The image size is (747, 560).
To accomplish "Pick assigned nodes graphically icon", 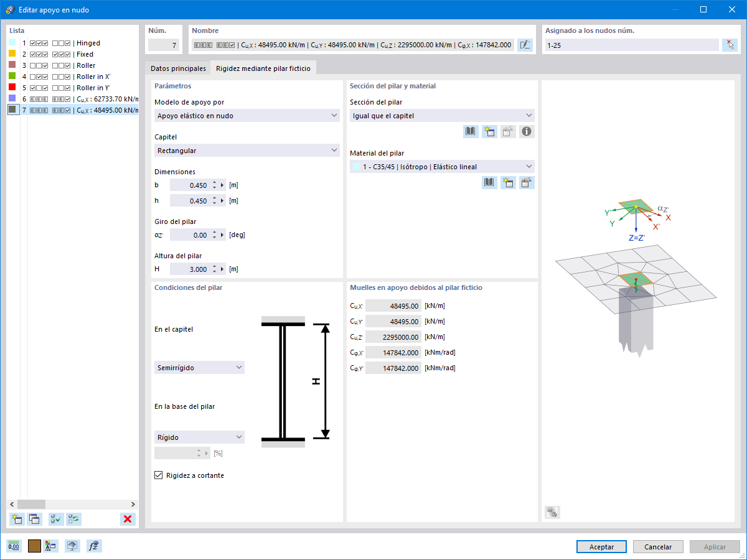I will coord(730,45).
